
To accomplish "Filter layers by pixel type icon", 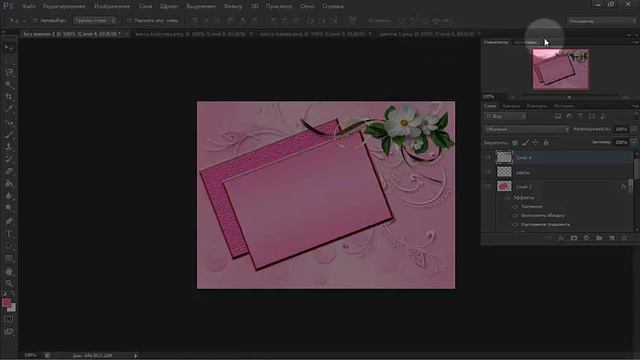I will point(558,116).
